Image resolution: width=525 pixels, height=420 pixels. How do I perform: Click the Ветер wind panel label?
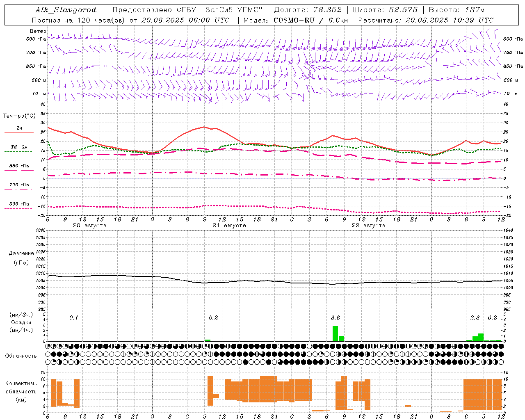click(38, 31)
